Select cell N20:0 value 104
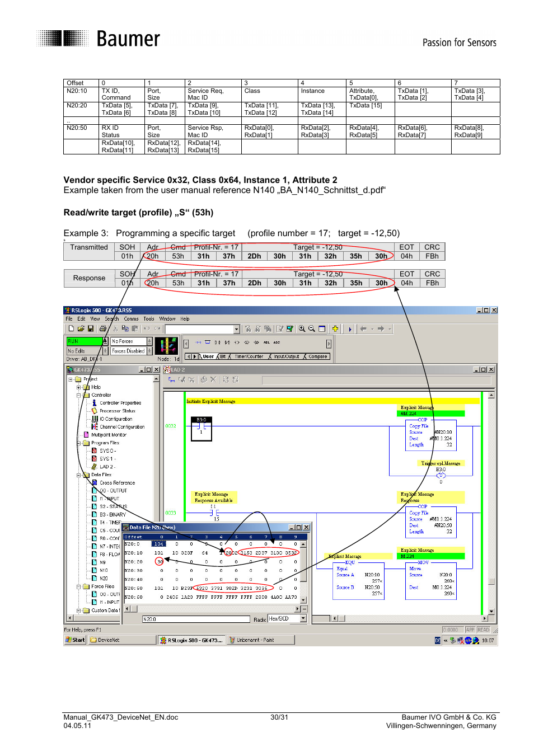This screenshot has width=534, height=756. [x=159, y=544]
